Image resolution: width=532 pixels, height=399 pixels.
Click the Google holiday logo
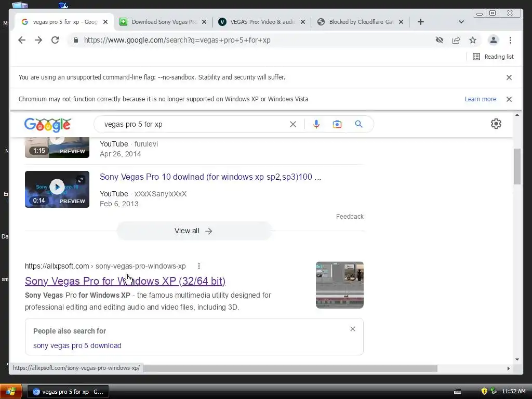click(x=47, y=125)
